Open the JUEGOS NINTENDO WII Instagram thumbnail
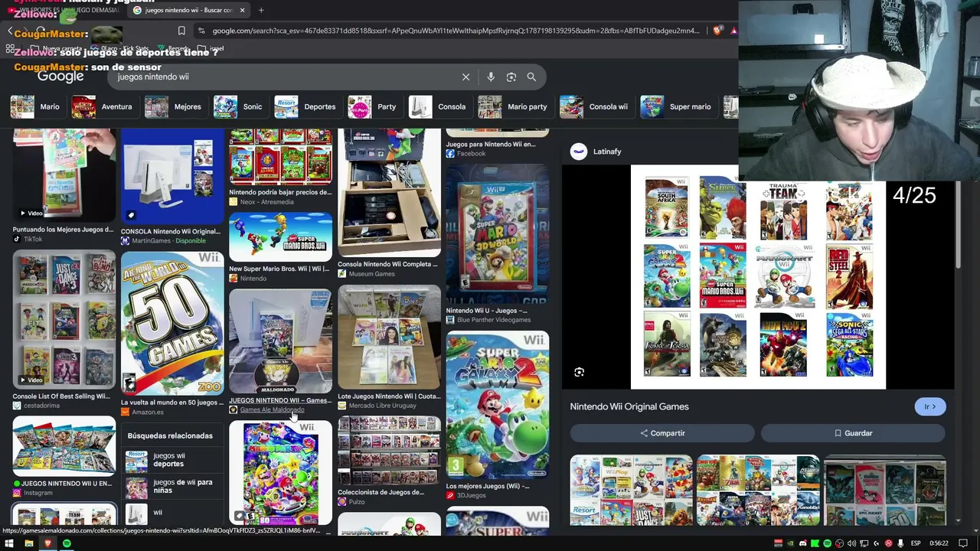This screenshot has width=980, height=551. [64, 445]
